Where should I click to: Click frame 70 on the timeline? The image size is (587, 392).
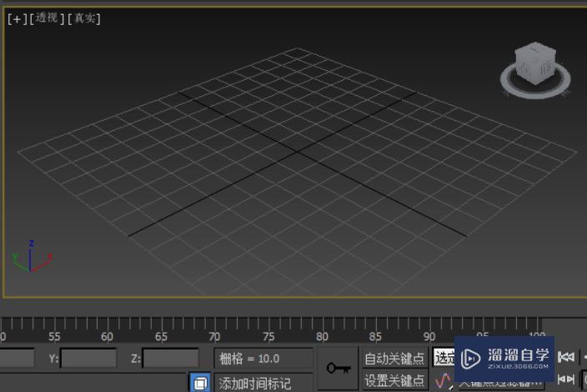point(215,337)
